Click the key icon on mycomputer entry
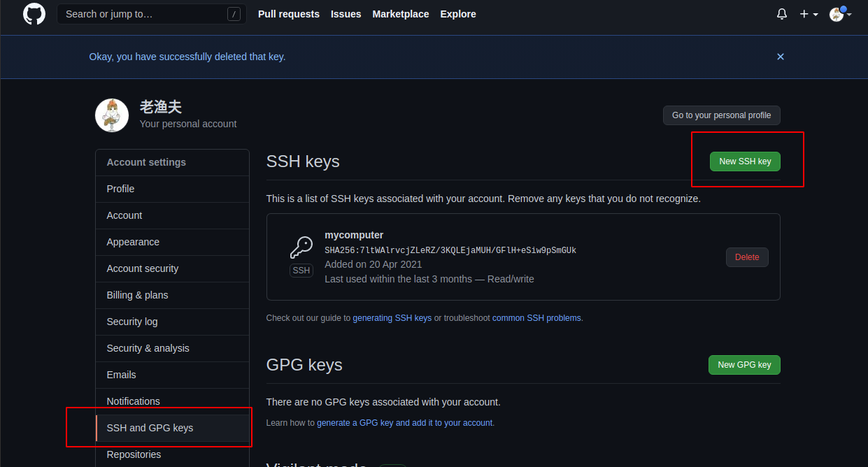The width and height of the screenshot is (868, 467). click(x=301, y=247)
